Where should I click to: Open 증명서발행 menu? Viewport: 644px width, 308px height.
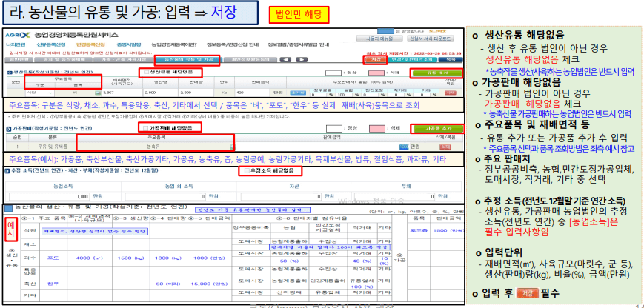tap(128, 44)
